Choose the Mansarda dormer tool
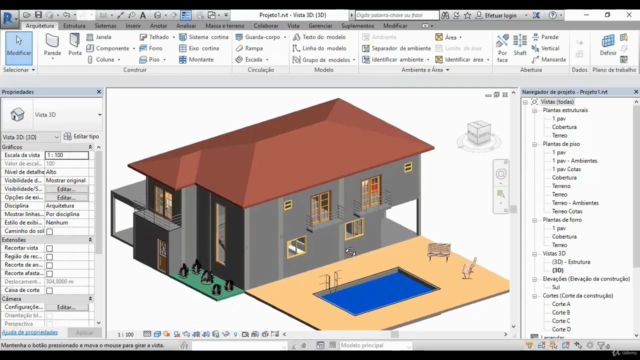The image size is (640, 360). (x=549, y=60)
